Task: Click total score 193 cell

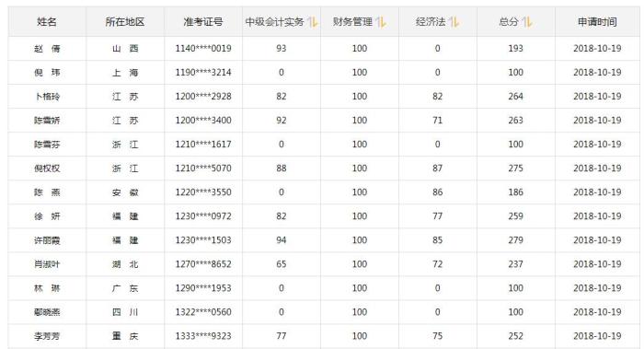Action: click(515, 49)
